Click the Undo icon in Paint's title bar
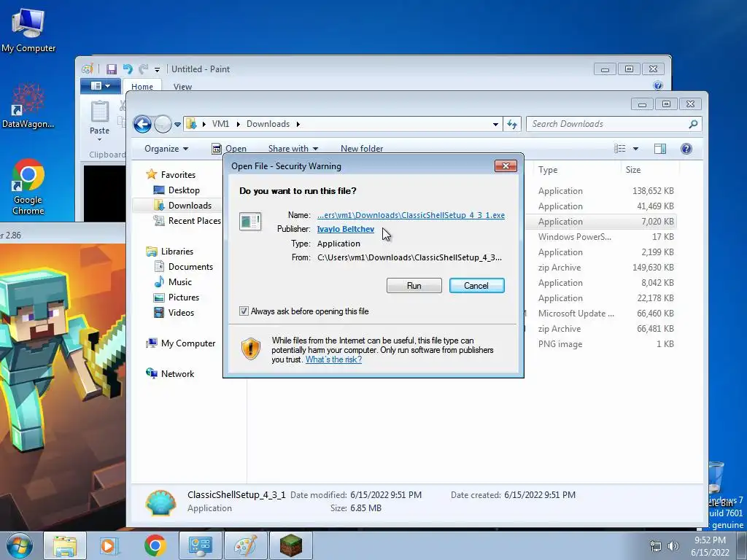Viewport: 747px width, 560px height. pos(128,69)
